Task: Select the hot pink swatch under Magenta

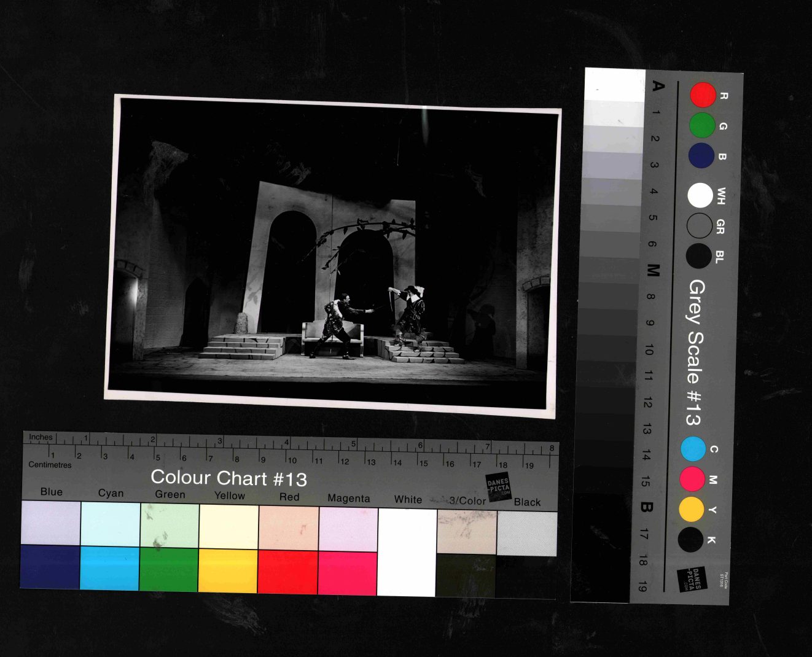Action: [x=347, y=573]
